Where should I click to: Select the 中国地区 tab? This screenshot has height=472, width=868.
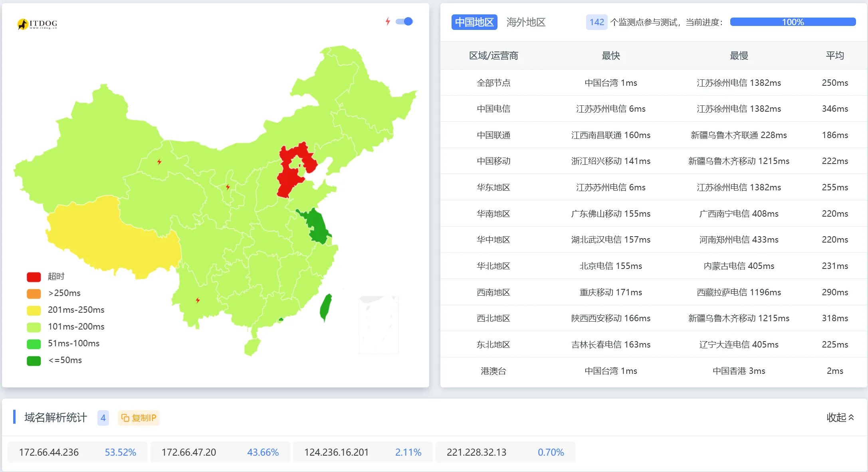(474, 22)
